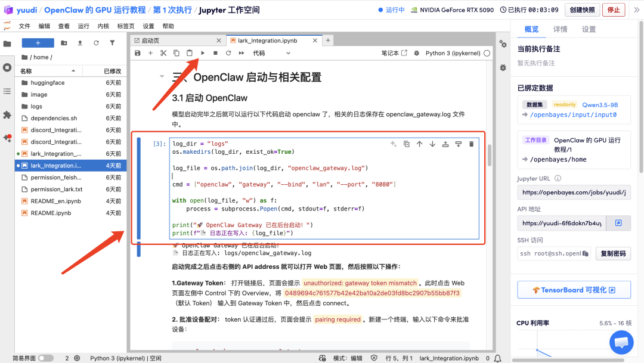Open the extension manager puzzle icon
This screenshot has height=363, width=644.
[7, 115]
